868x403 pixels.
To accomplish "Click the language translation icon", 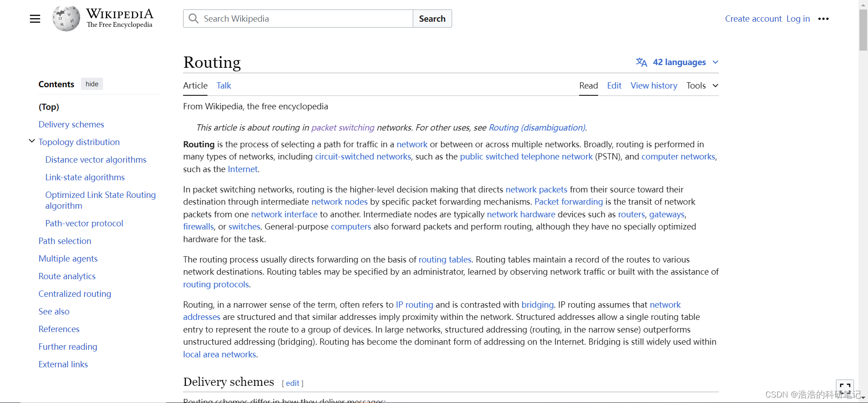I will (x=641, y=62).
